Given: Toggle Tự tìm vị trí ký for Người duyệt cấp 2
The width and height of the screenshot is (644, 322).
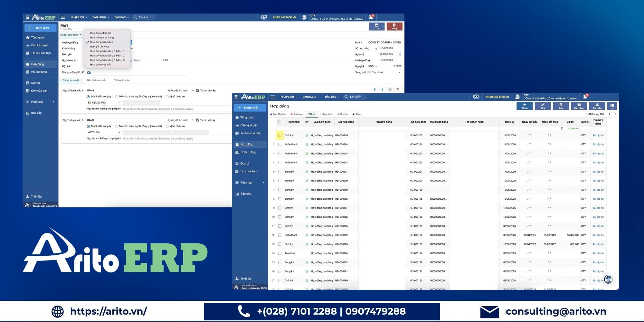Looking at the screenshot, I should pyautogui.click(x=198, y=120).
